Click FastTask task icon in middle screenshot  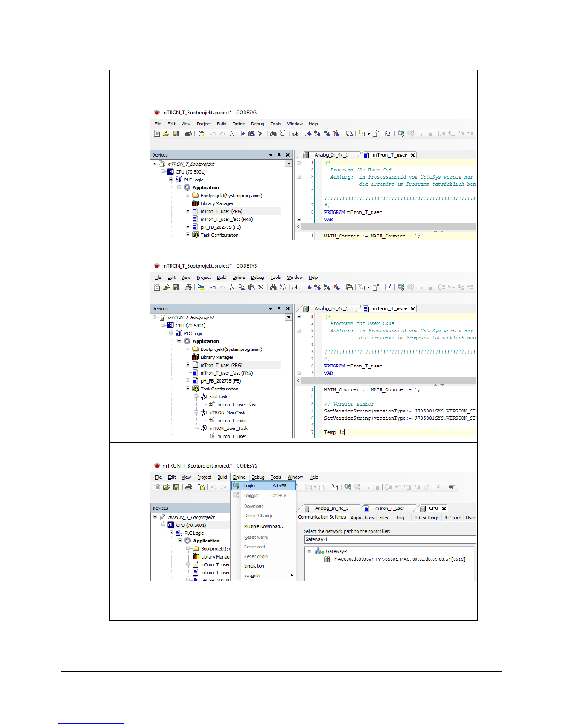[x=204, y=396]
